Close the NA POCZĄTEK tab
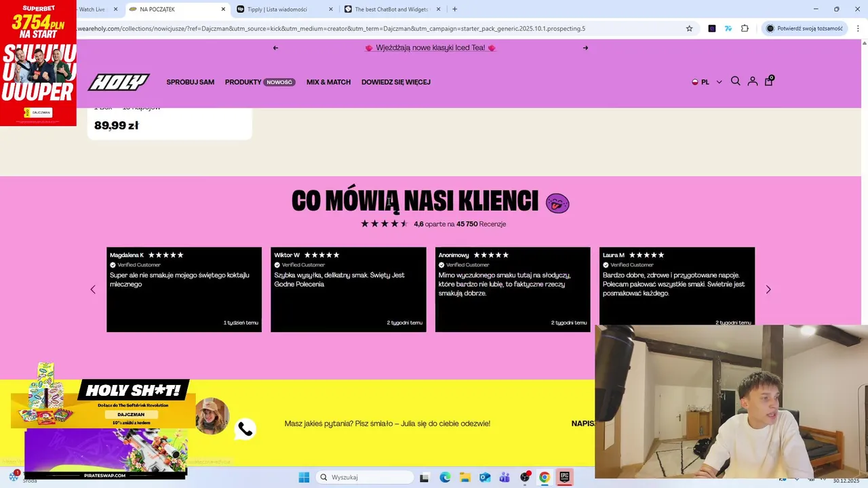 pos(223,9)
